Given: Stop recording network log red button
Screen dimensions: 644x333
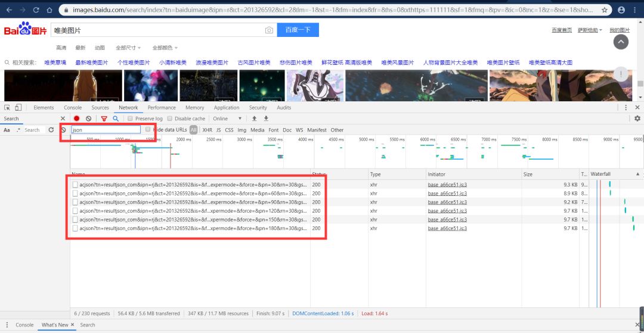Looking at the screenshot, I should tap(76, 119).
